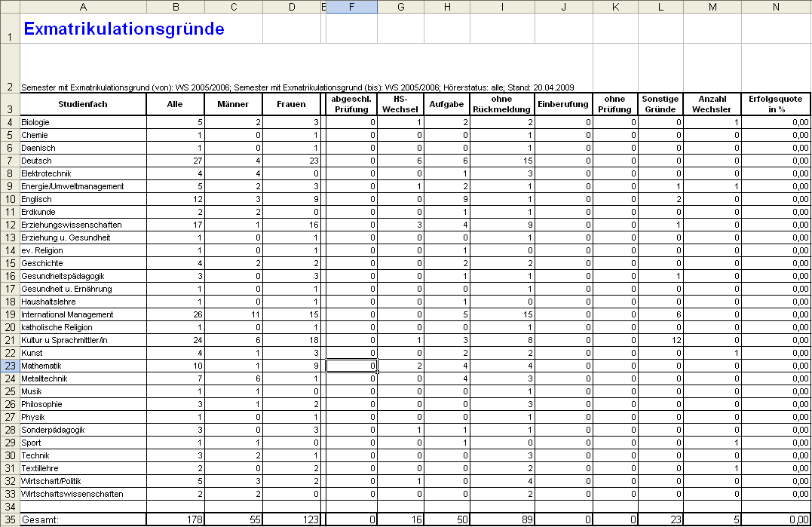Screen dimensions: 812x527
Task: Select the row 23 header
Action: [9, 366]
